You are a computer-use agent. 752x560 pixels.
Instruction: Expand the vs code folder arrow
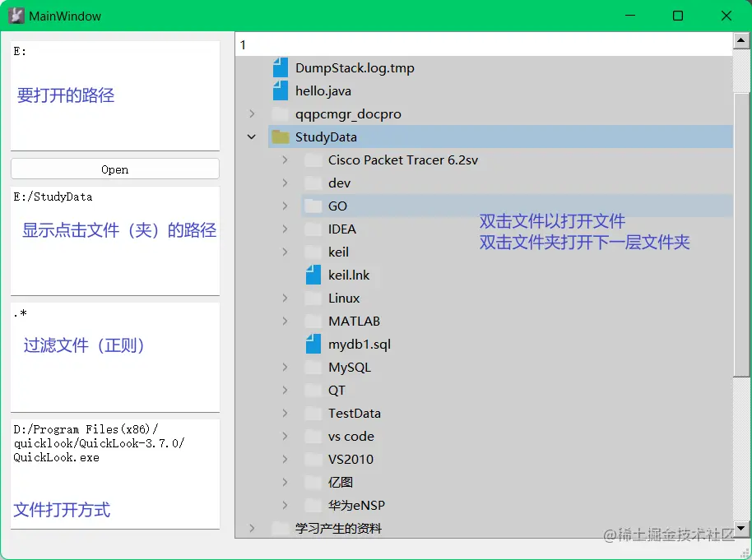click(x=285, y=437)
